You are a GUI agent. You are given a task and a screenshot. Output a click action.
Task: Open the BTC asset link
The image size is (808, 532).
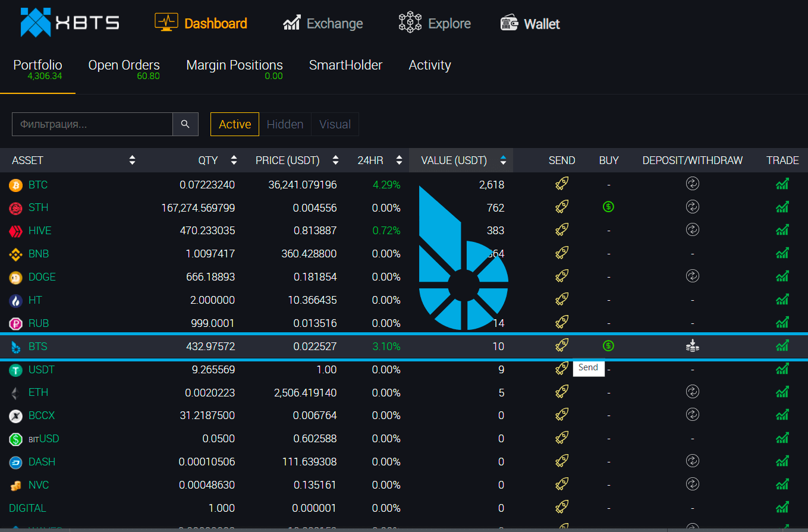pyautogui.click(x=38, y=185)
